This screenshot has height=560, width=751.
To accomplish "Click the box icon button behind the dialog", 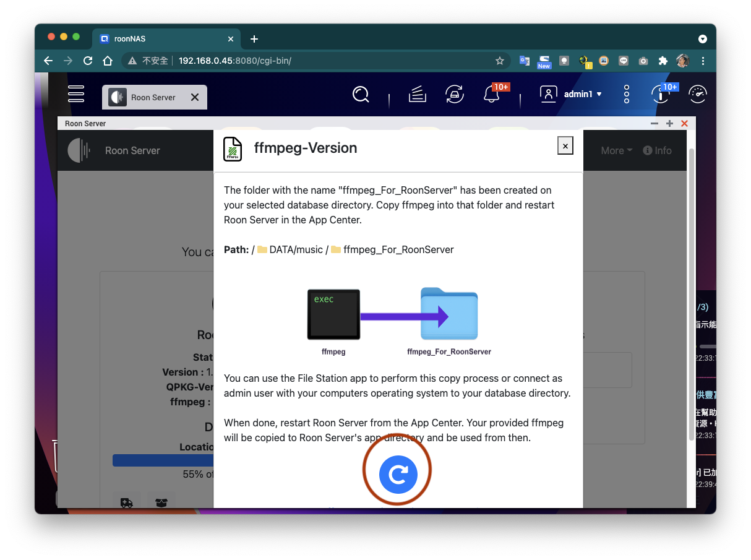I will [x=161, y=502].
